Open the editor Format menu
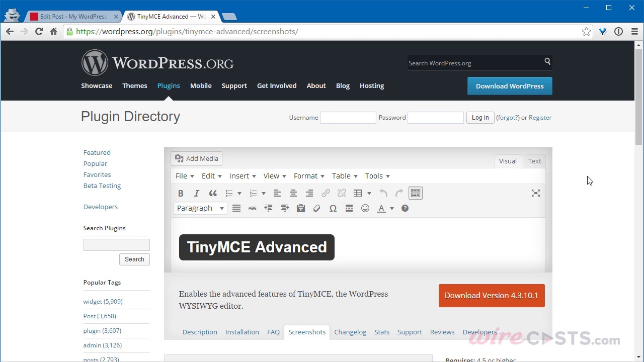 [309, 176]
